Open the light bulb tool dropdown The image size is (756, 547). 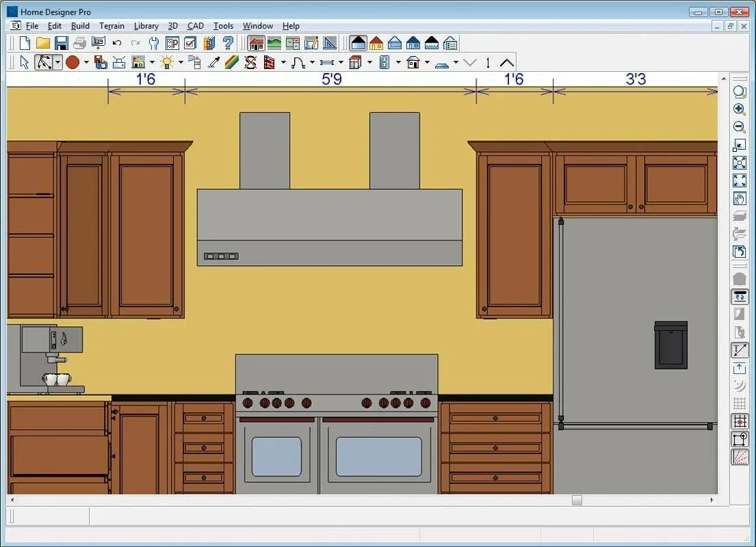pyautogui.click(x=181, y=62)
